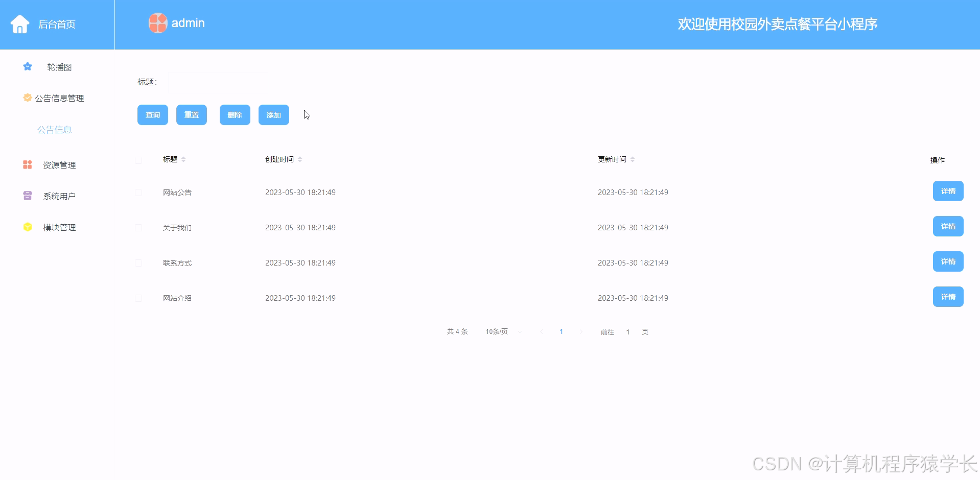Open the 轮播图 menu item
This screenshot has width=980, height=480.
59,67
